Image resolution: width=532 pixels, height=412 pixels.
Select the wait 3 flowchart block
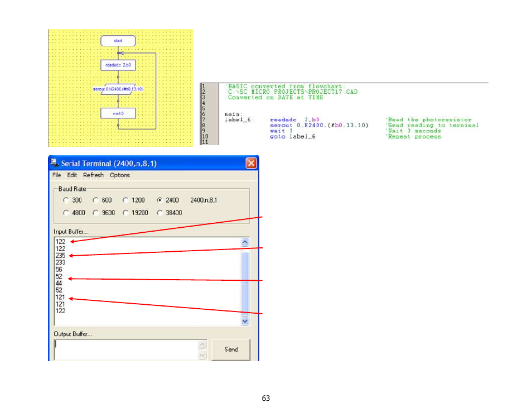pos(118,113)
